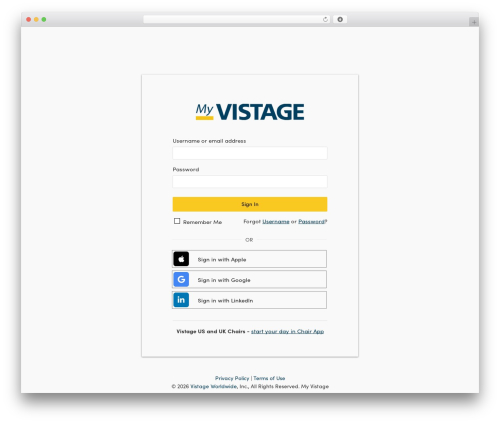Open the forgot Username link
This screenshot has width=500, height=423.
[276, 221]
